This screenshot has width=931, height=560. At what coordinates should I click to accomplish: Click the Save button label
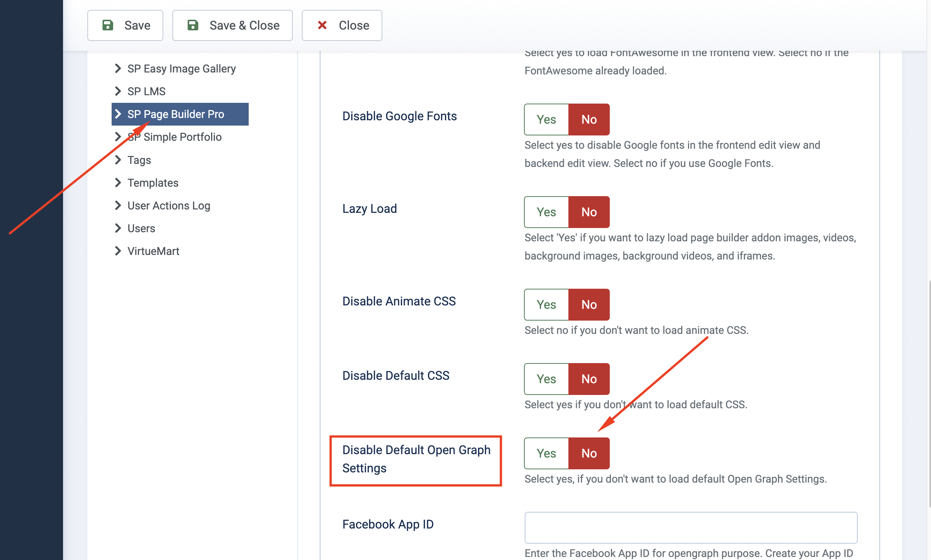137,25
